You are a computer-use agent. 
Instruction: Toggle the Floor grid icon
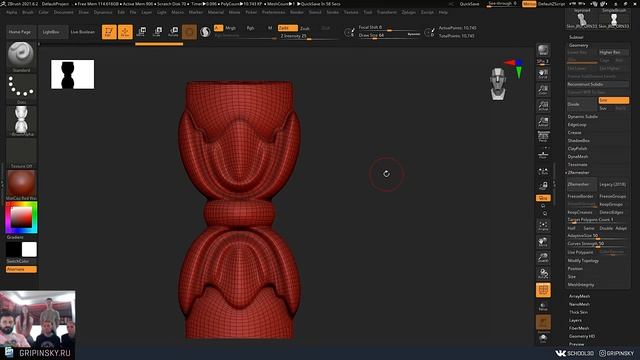[543, 155]
